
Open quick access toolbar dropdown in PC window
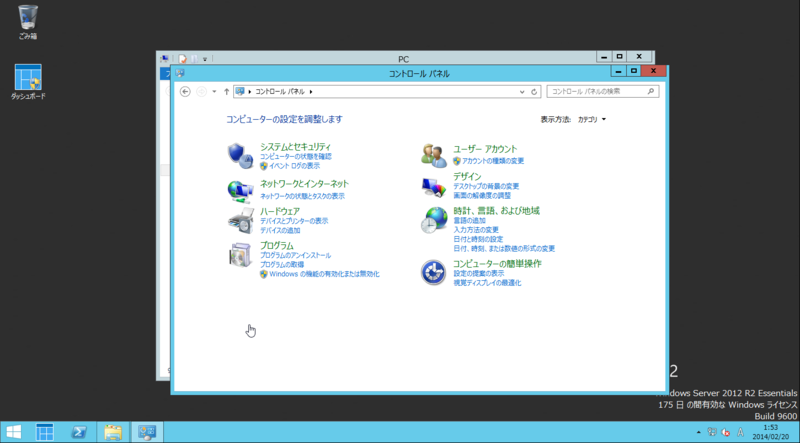coord(205,59)
